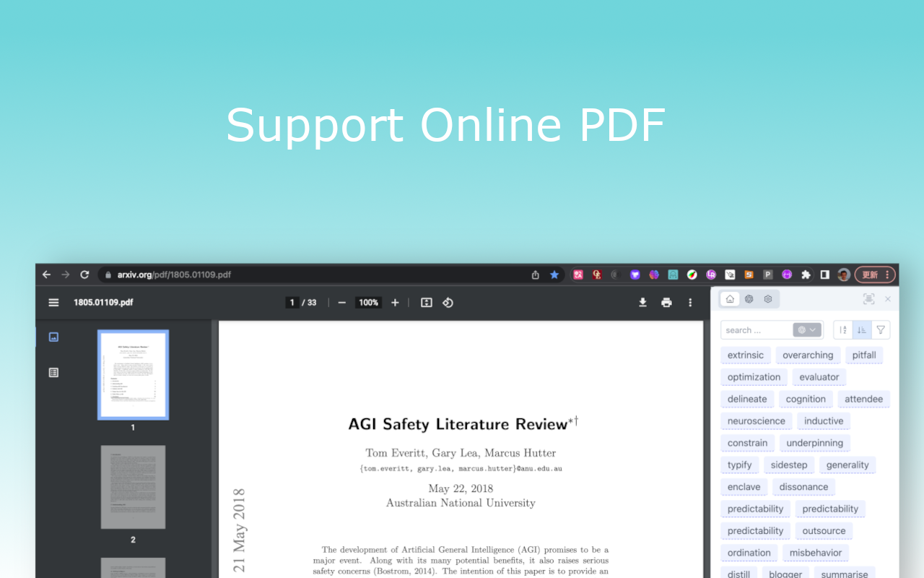The image size is (924, 578).
Task: Reload the arxiv PDF page
Action: tap(84, 275)
